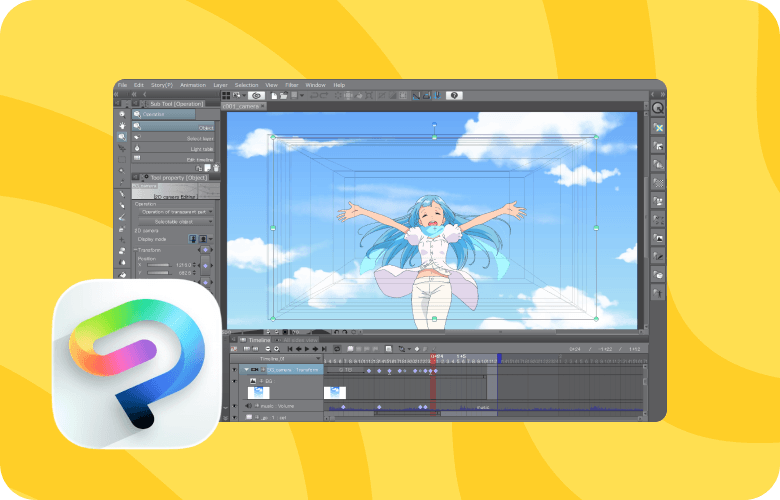The image size is (780, 500).
Task: Collapse the DG_camera Transform track
Action: click(247, 370)
